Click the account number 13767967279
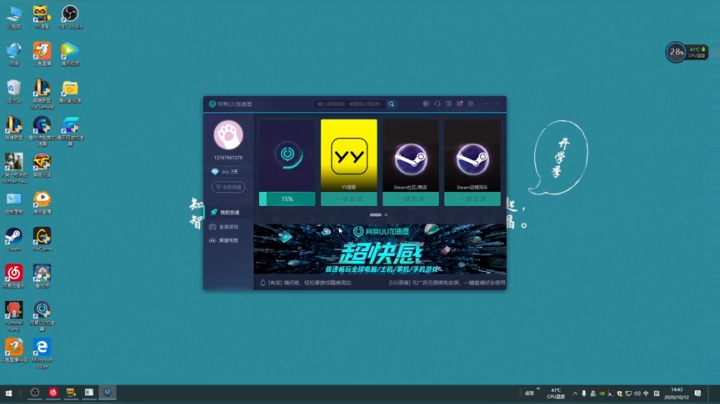Image resolution: width=720 pixels, height=404 pixels. [228, 157]
